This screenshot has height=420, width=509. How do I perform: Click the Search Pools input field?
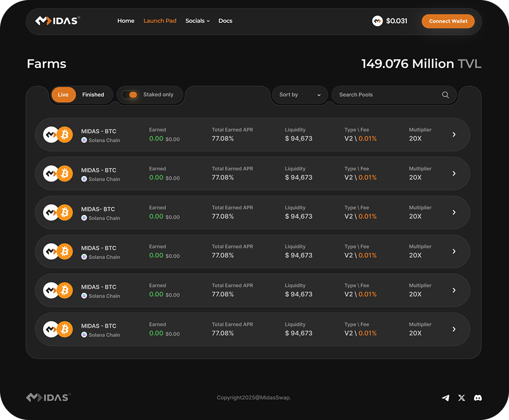[384, 95]
